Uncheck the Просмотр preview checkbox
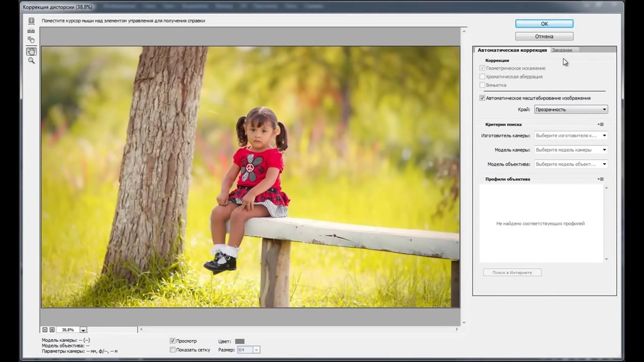Viewport: 644px width, 362px height. coord(173,341)
